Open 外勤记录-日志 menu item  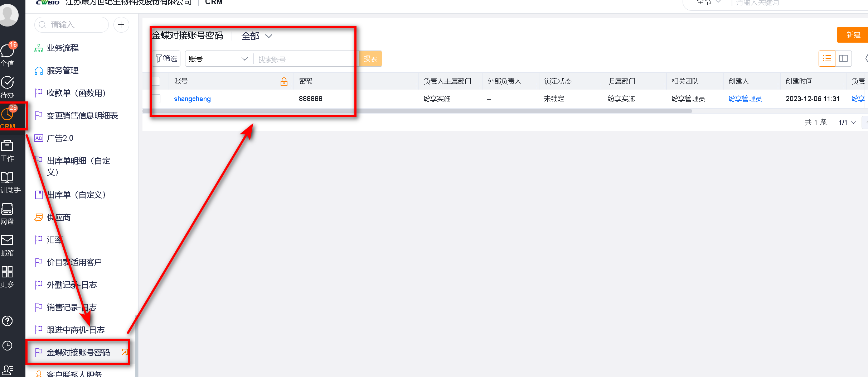pyautogui.click(x=72, y=285)
